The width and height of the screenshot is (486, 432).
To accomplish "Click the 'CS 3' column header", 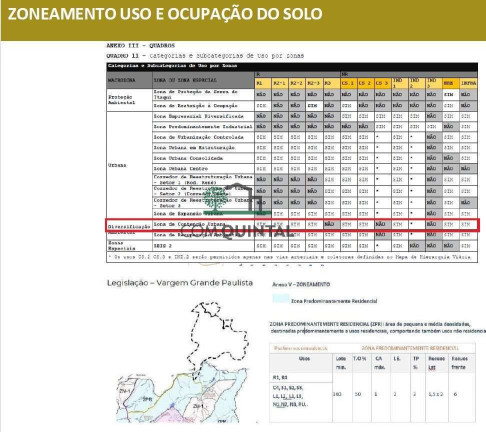I will tap(382, 83).
